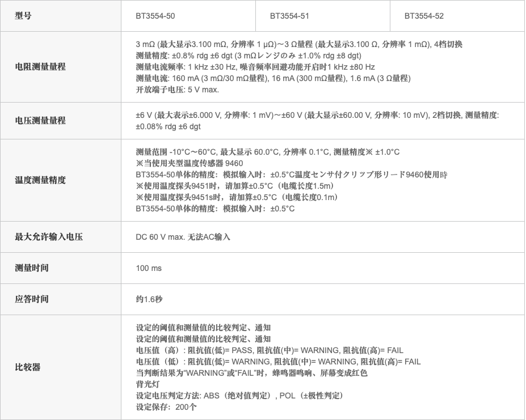Click the '100 ms' measurement time value
This screenshot has width=526, height=420.
click(x=149, y=268)
